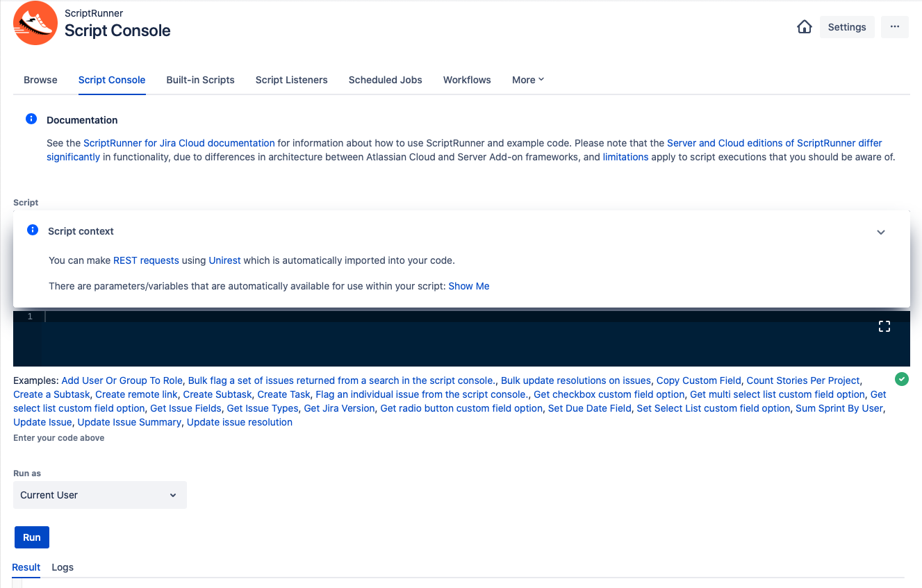Open the Script Listeners tab
The height and width of the screenshot is (588, 922).
click(x=292, y=80)
